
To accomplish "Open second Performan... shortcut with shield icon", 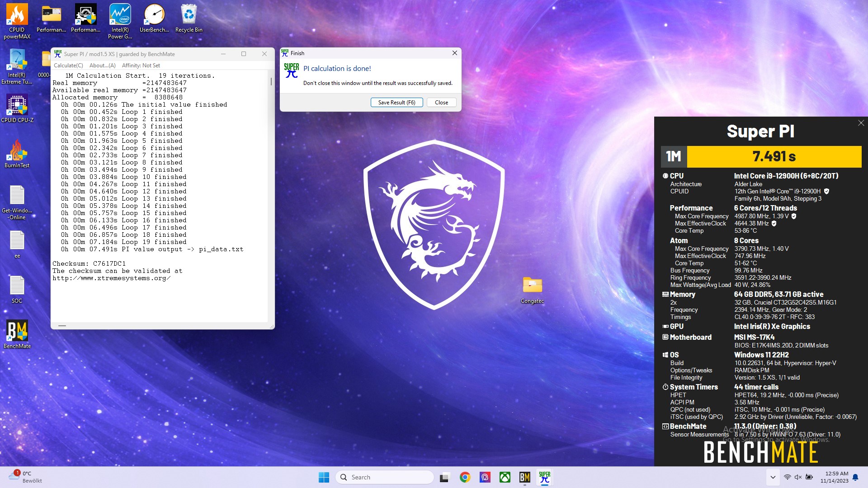I will click(x=85, y=18).
